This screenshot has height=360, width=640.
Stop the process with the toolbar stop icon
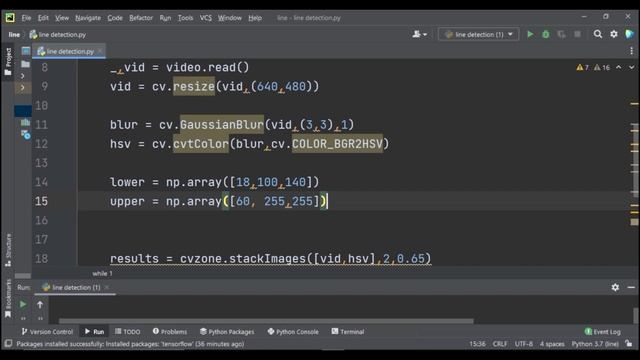coord(577,34)
